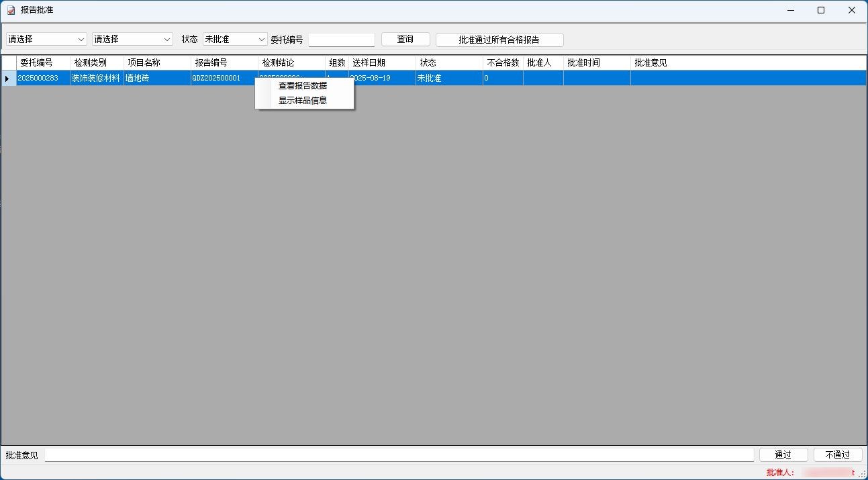Screen dimensions: 868x480
Task: Sort by the 送样日期 column header
Action: tap(381, 62)
